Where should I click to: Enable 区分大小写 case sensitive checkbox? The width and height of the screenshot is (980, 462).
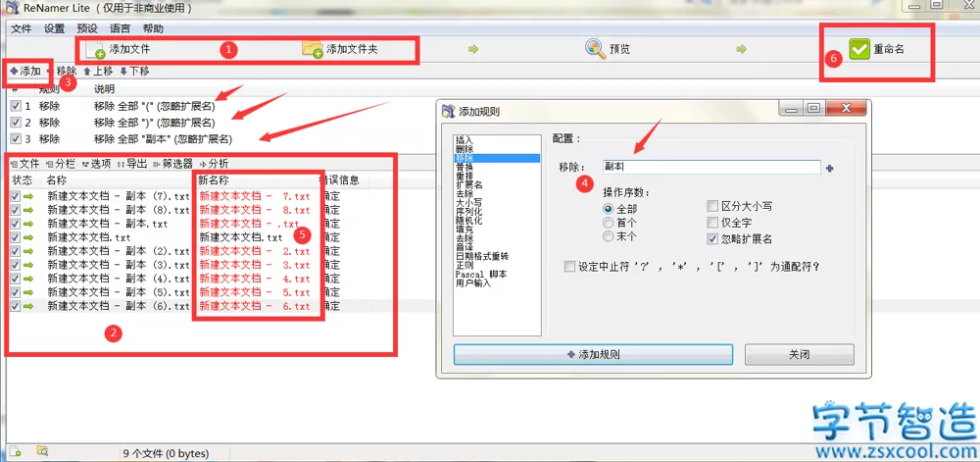(x=711, y=206)
